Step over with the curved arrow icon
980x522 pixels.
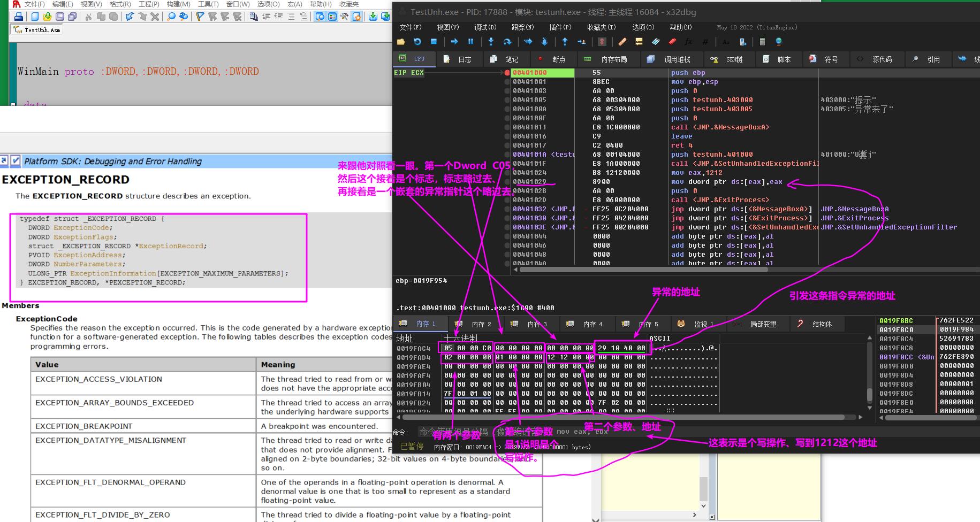(x=507, y=42)
